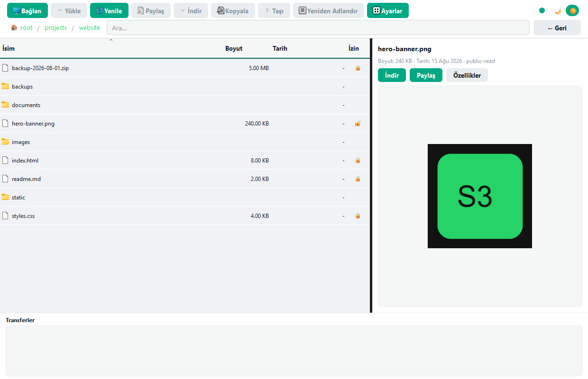The height and width of the screenshot is (379, 588).
Task: Click the Bağlan connect button
Action: 28,10
